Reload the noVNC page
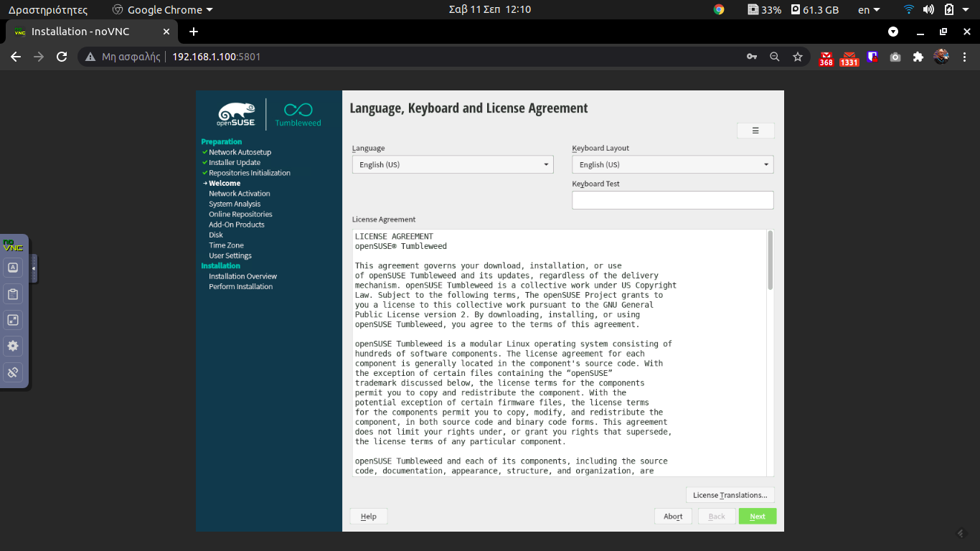 62,57
